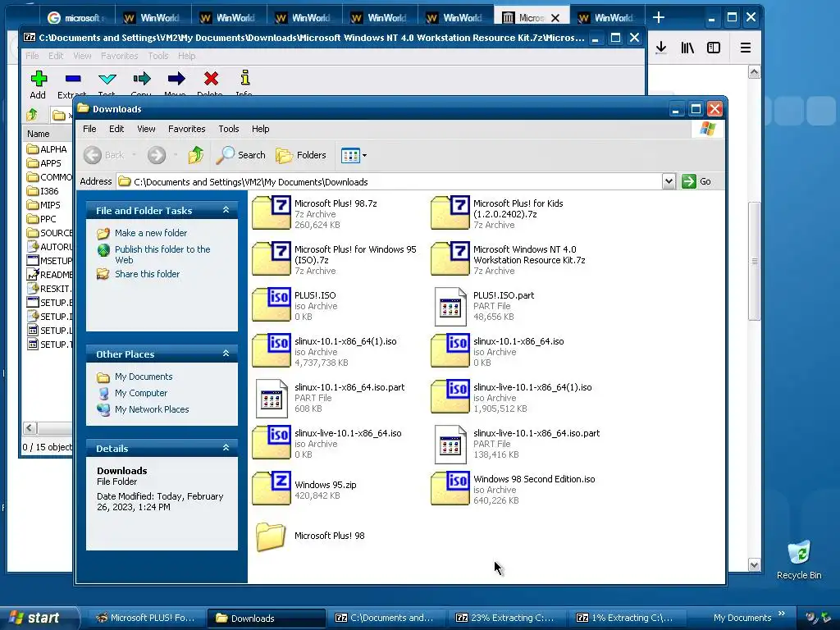Open the Views dropdown button
840x630 pixels.
354,155
